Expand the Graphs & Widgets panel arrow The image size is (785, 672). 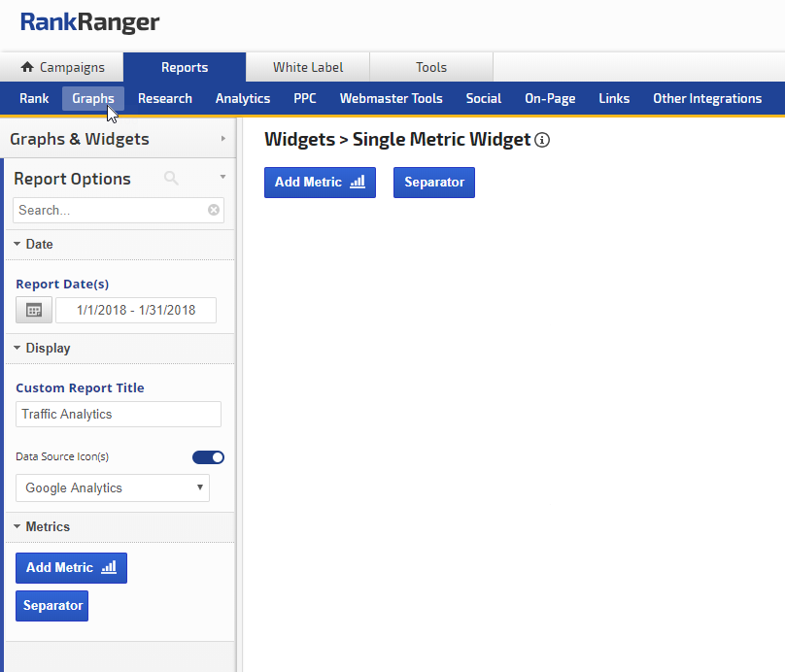point(223,139)
